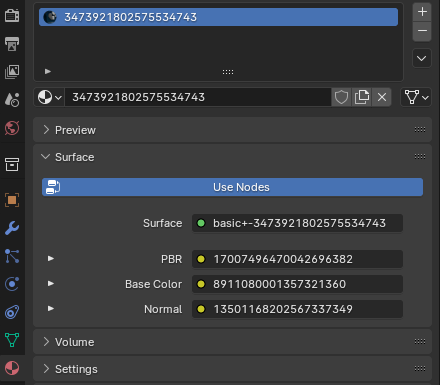This screenshot has height=385, width=440.
Task: Open material slot specials dropdown
Action: (x=422, y=58)
